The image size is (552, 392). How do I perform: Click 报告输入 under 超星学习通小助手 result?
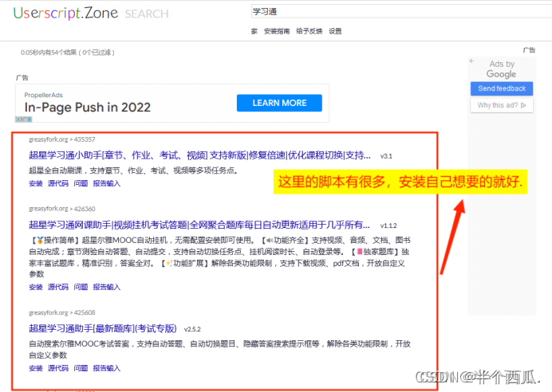pyautogui.click(x=107, y=183)
